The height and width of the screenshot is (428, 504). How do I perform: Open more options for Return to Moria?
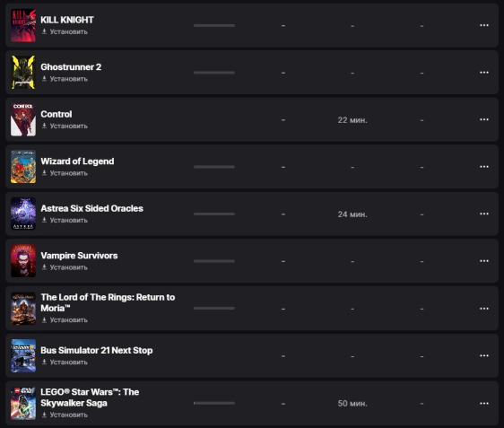pyautogui.click(x=484, y=309)
